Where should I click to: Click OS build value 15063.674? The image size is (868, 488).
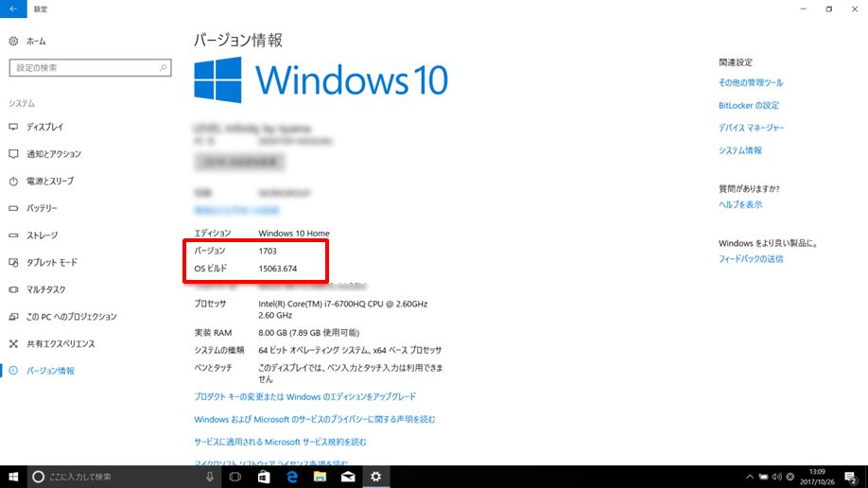click(278, 269)
